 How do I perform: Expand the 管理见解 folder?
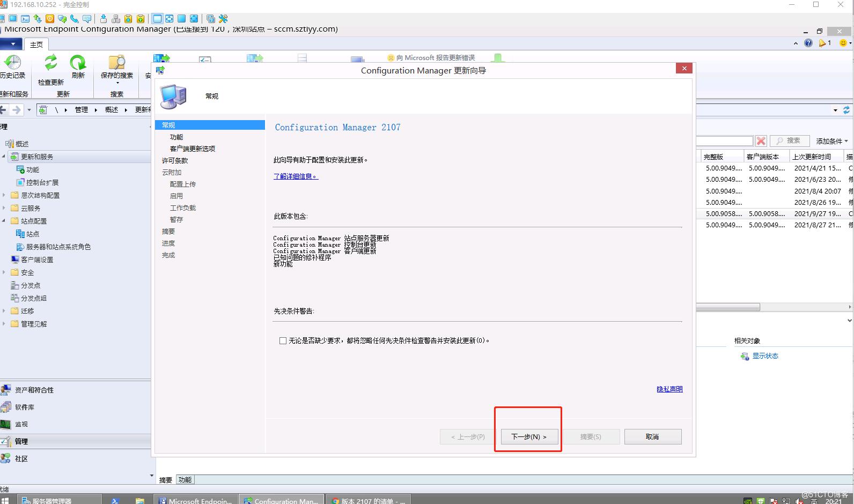point(4,324)
